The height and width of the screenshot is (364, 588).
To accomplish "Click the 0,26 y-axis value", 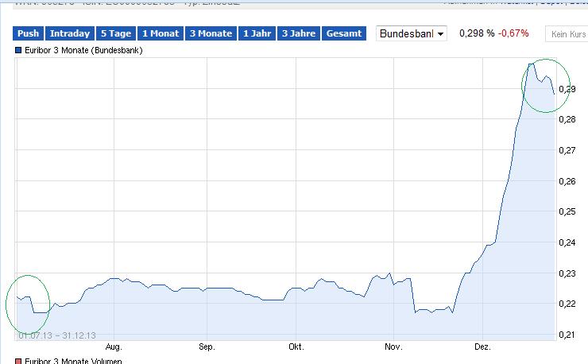I will coord(567,181).
